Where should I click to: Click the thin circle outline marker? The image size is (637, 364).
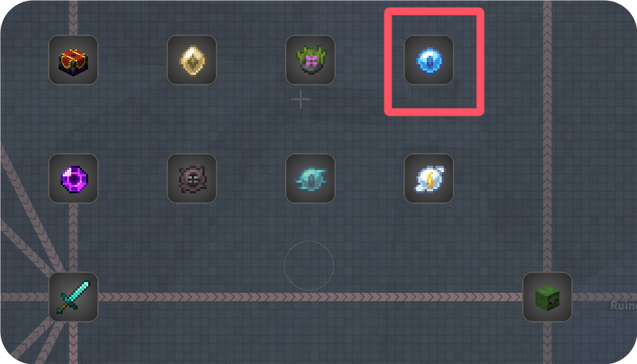(x=309, y=265)
